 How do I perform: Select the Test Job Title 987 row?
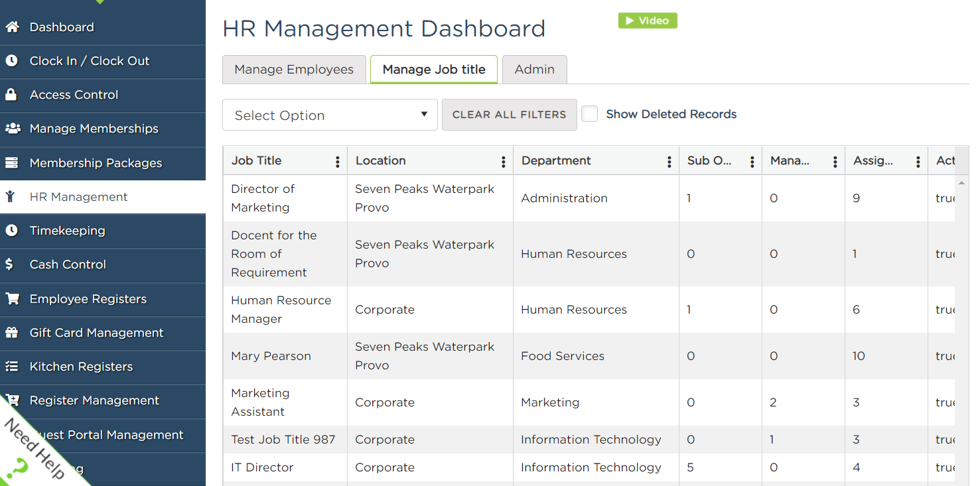589,440
